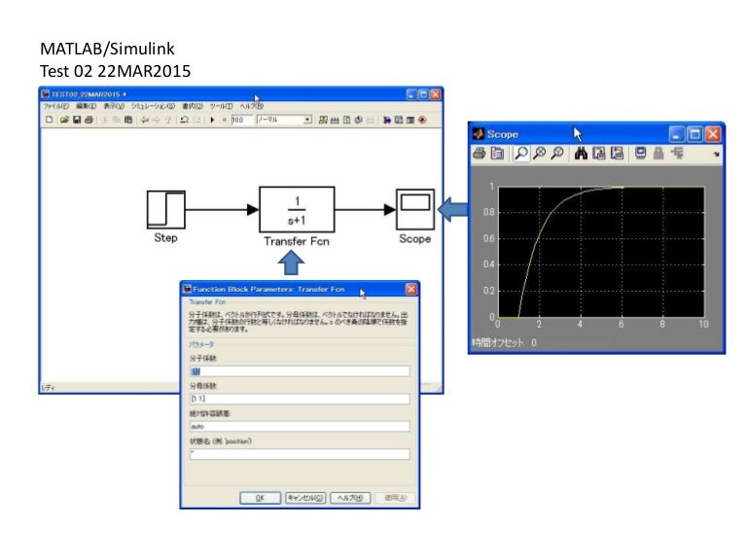Start simulation with the play button
This screenshot has height=560, width=747.
pos(212,120)
